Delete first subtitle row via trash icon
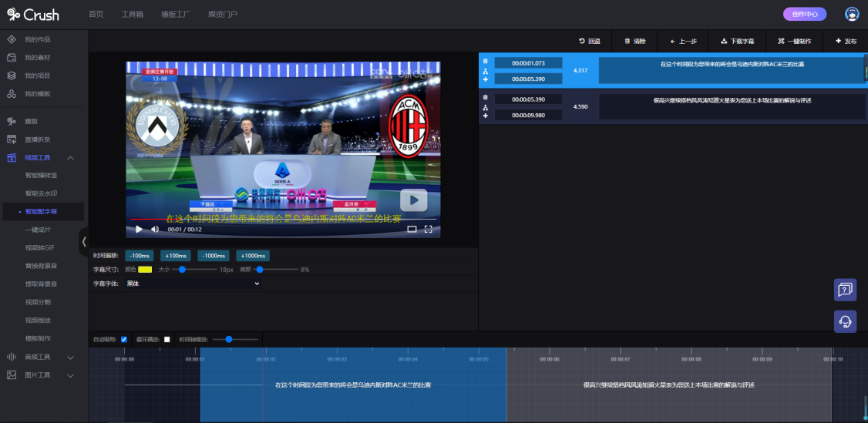The image size is (868, 423). (x=486, y=62)
